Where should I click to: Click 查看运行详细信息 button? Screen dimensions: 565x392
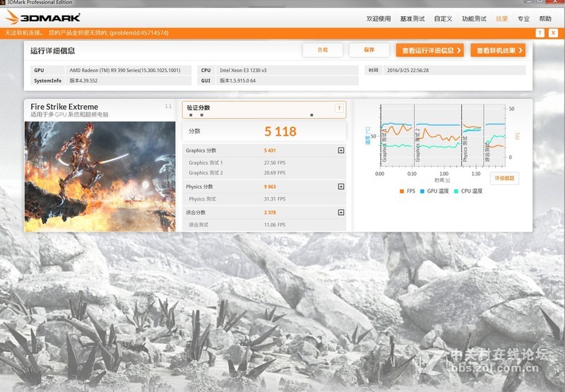click(x=430, y=50)
